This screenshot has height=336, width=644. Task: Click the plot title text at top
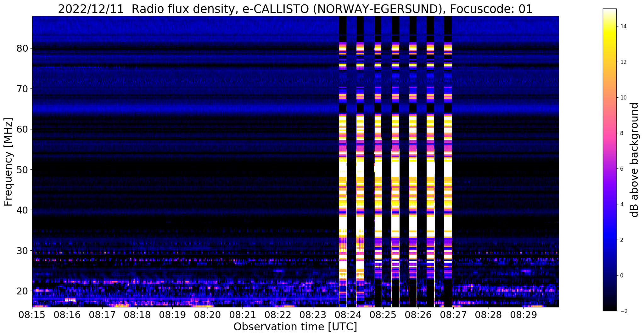click(x=295, y=9)
